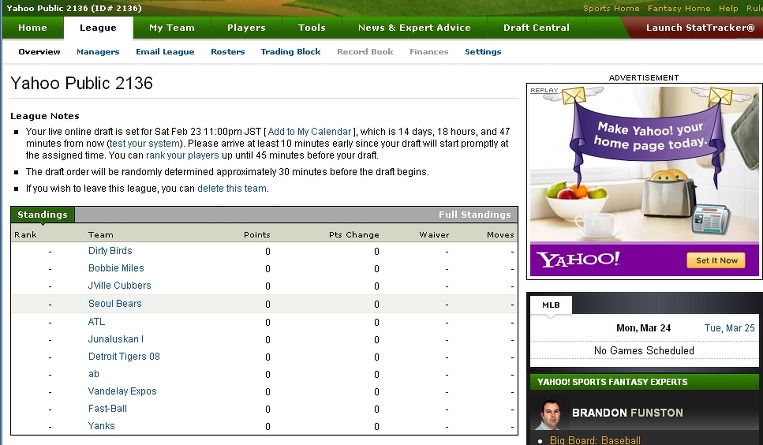The height and width of the screenshot is (445, 763).
Task: Click the Record Book link
Action: 365,52
